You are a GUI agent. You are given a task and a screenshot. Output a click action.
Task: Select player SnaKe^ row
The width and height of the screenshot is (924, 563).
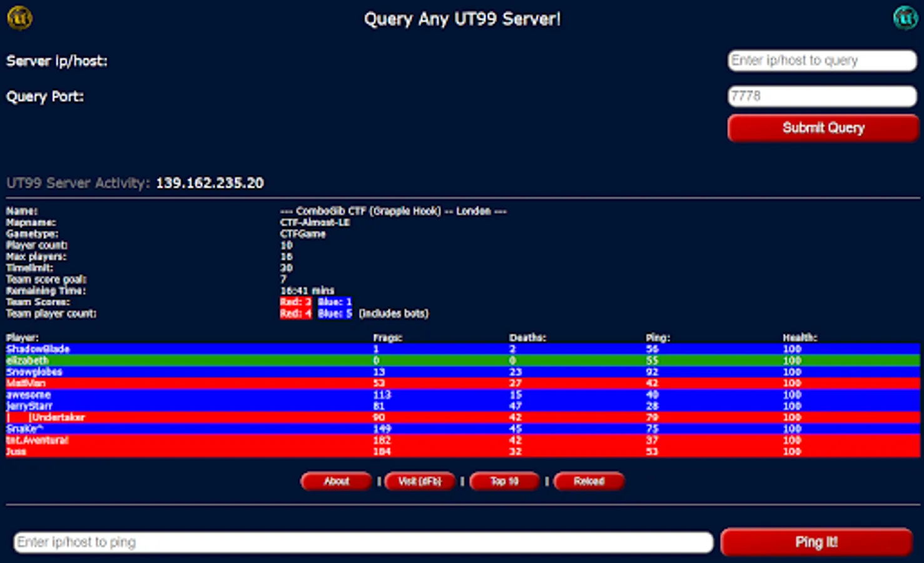point(462,429)
